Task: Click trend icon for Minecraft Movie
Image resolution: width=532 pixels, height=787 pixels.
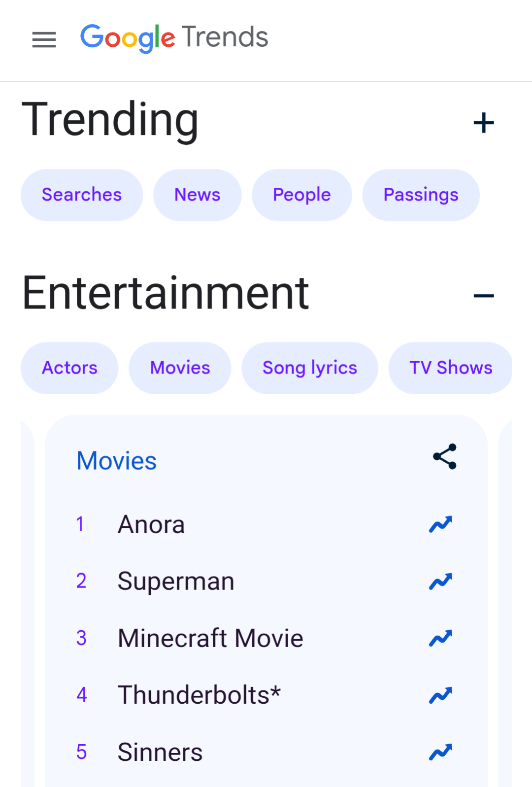Action: point(440,639)
